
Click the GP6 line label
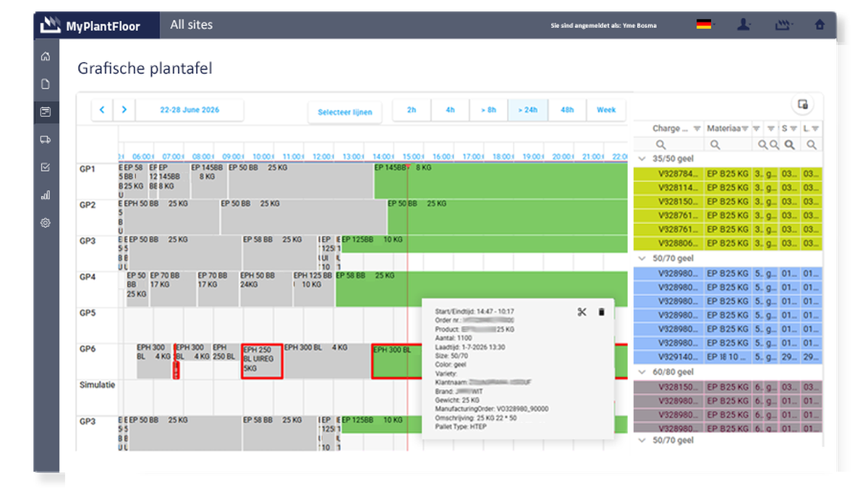click(x=87, y=349)
